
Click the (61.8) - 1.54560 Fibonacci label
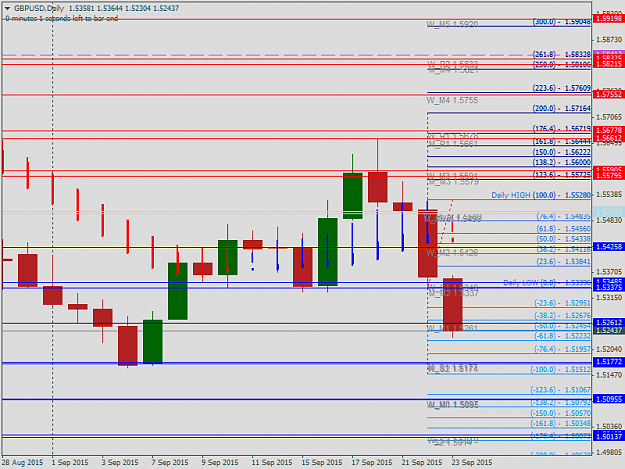[563, 229]
